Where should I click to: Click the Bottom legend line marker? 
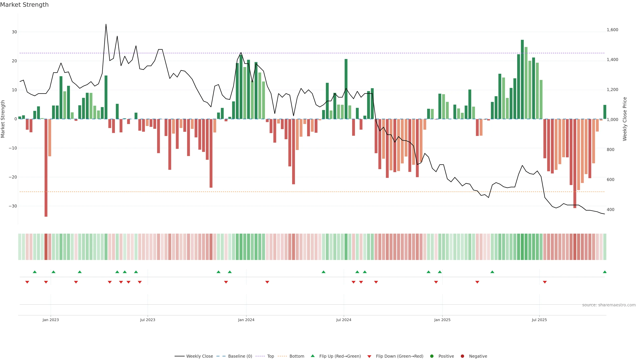point(282,356)
